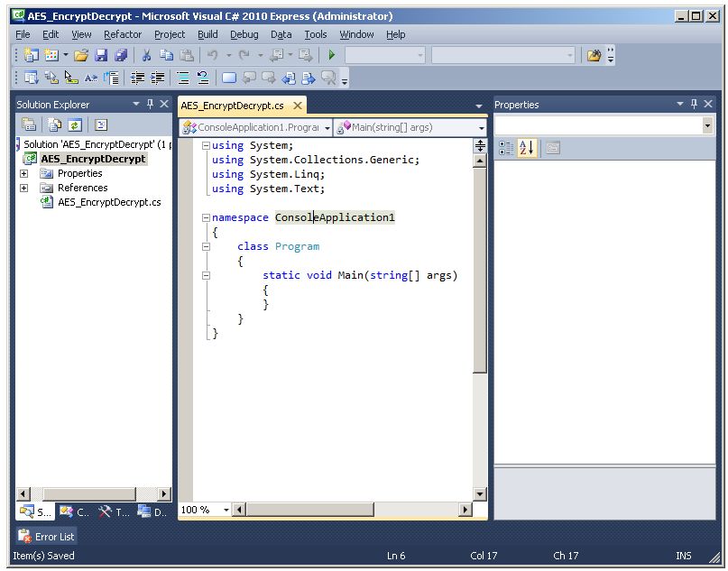Viewport: 728px width, 571px height.
Task: Toggle auto-hide pin on Solution Explorer
Action: click(150, 105)
